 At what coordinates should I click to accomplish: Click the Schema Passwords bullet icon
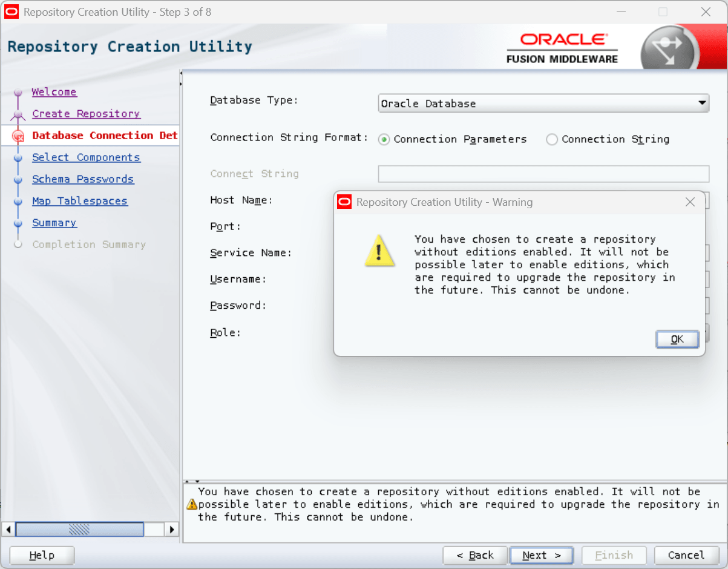tap(18, 179)
